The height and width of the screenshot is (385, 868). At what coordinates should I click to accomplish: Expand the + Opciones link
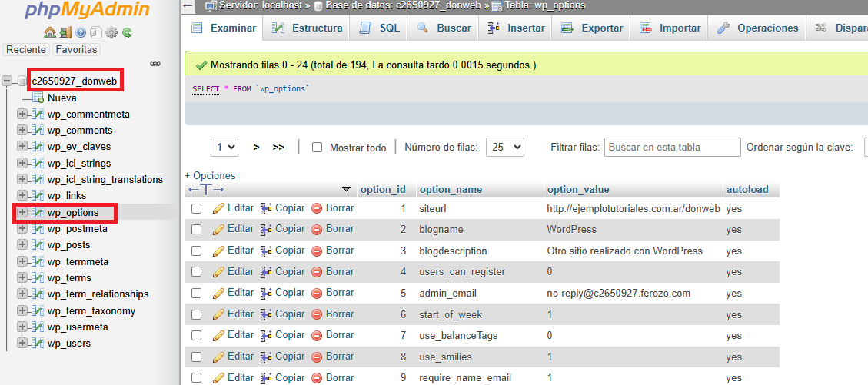point(210,175)
